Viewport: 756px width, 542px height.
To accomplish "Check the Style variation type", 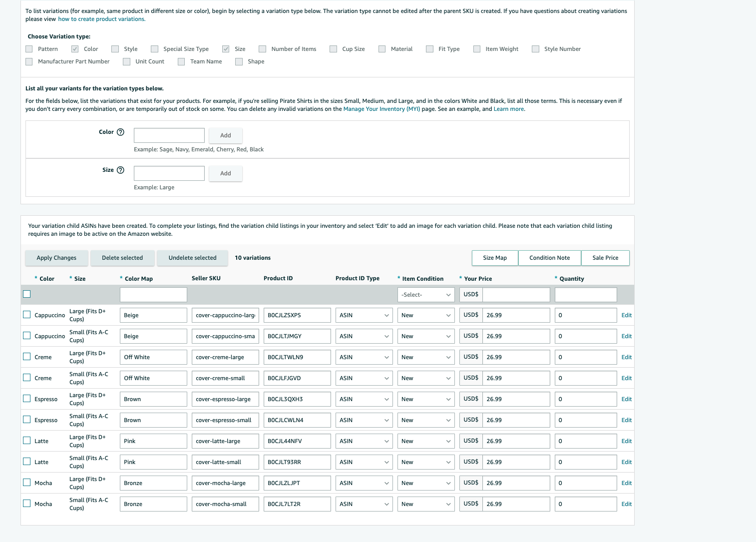I will [x=115, y=49].
